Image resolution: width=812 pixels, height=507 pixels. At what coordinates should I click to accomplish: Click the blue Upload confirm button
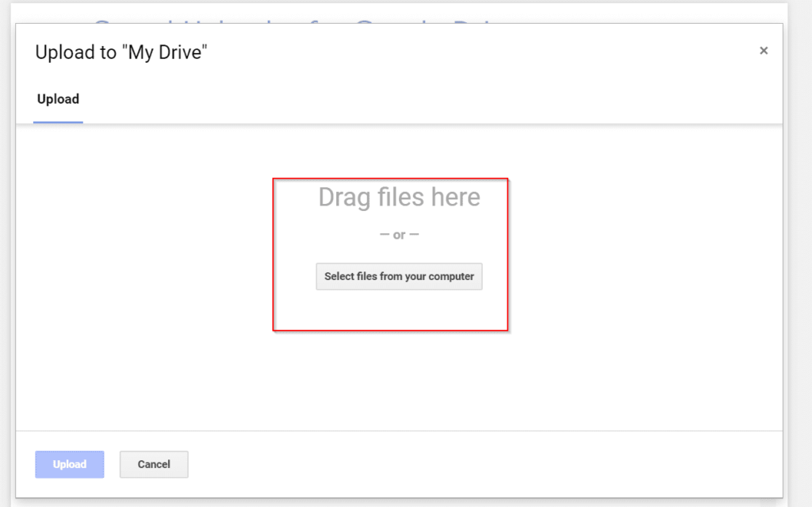pos(69,464)
